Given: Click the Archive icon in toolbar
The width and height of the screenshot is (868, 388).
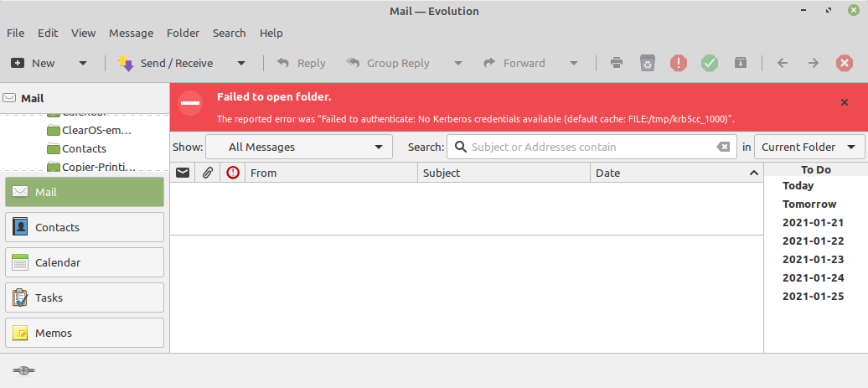Looking at the screenshot, I should click(741, 63).
